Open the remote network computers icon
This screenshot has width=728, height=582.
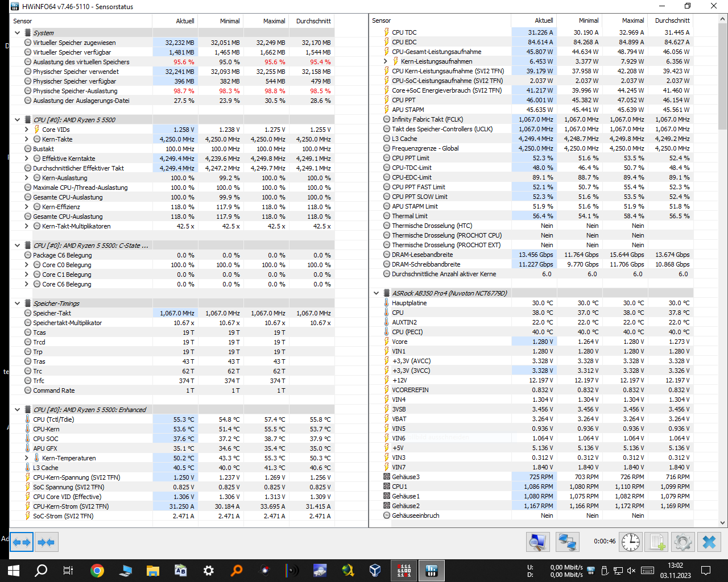point(567,542)
